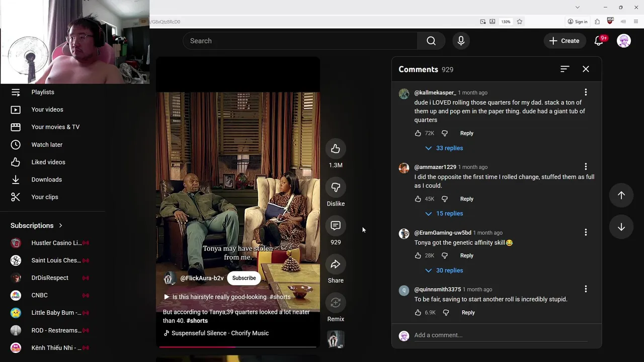Like @ammazer1229 comment
The height and width of the screenshot is (362, 644).
click(418, 199)
